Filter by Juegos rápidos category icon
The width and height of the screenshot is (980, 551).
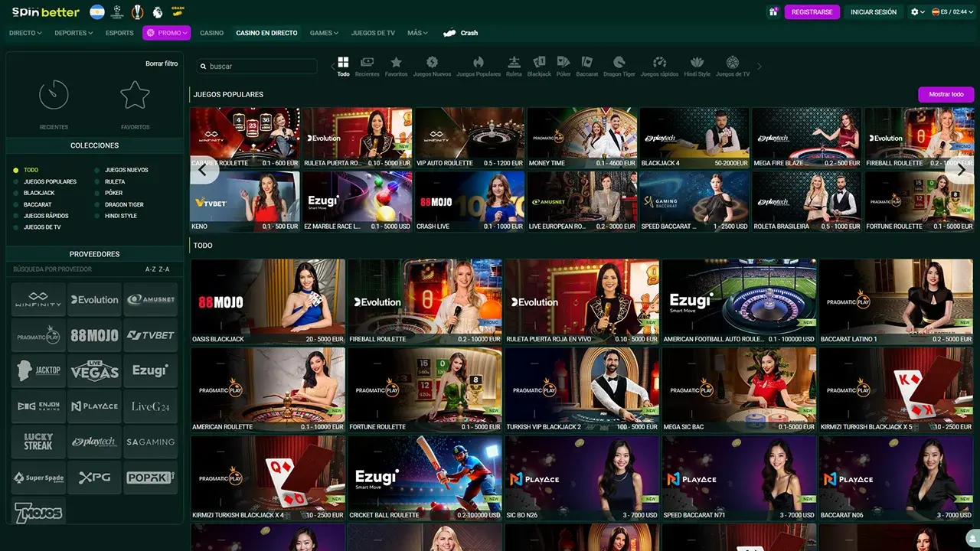(x=659, y=67)
